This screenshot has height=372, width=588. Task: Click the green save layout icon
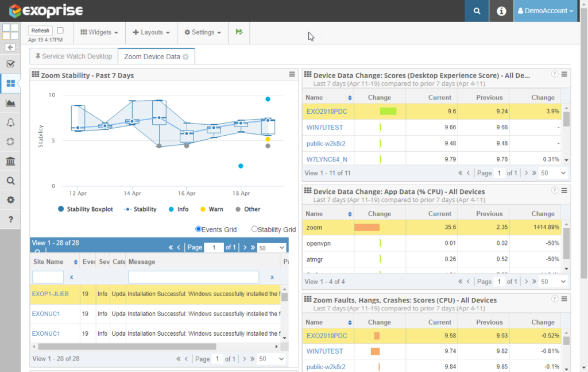point(239,33)
